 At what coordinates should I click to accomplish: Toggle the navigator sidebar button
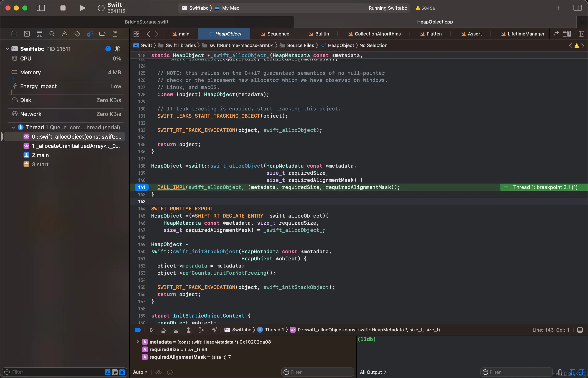click(x=41, y=8)
